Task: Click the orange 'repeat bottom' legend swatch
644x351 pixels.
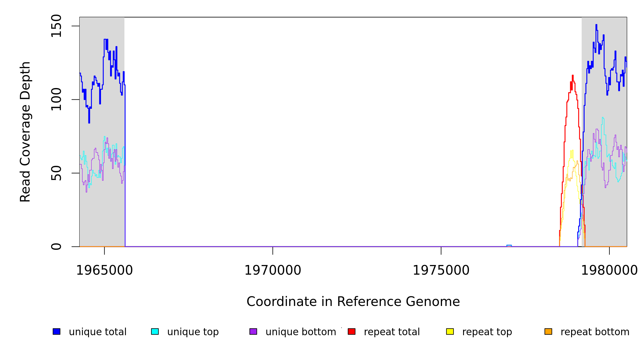Action: 548,331
